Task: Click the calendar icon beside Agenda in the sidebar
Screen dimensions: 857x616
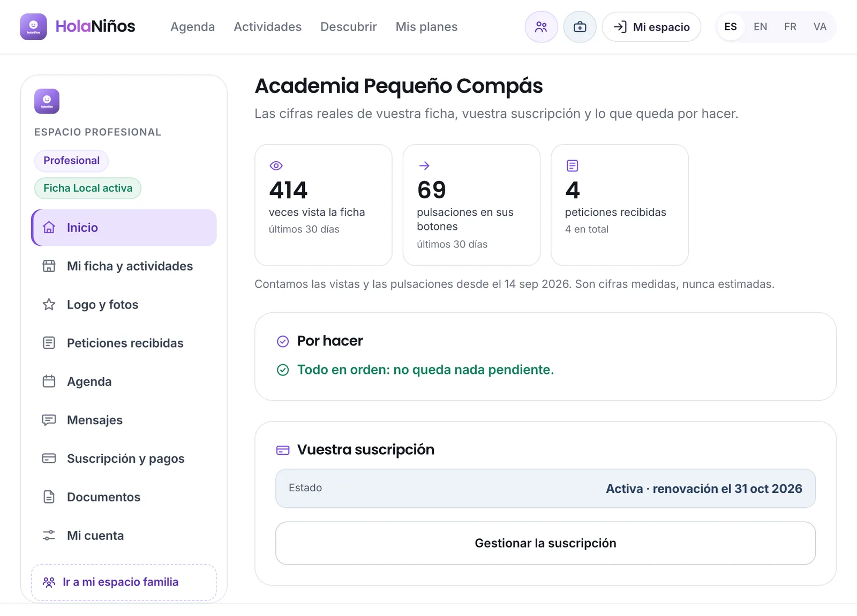Action: coord(49,382)
